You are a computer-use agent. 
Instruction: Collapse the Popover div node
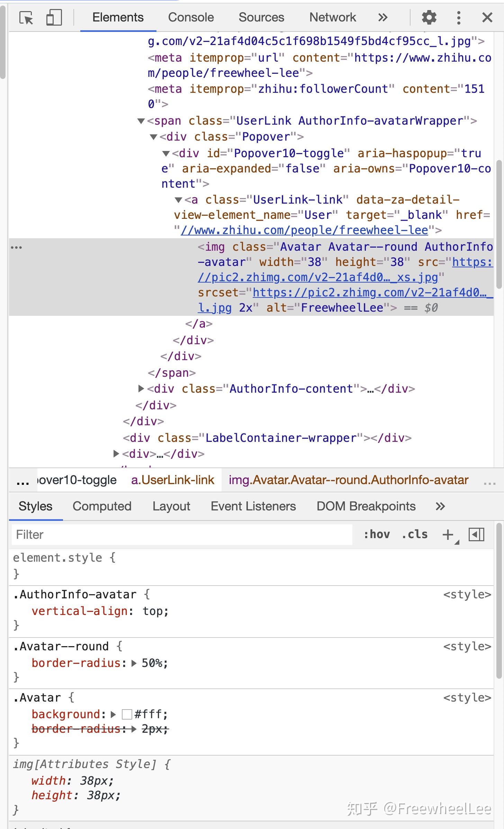[x=153, y=137]
